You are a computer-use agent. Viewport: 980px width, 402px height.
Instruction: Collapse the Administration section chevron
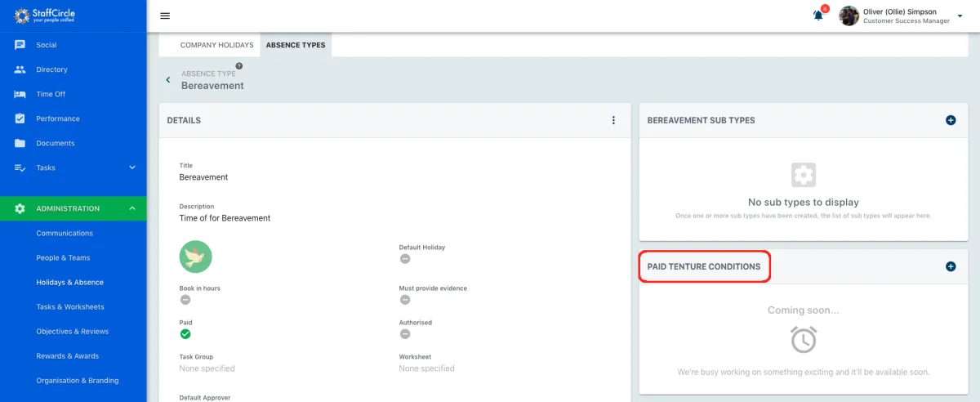(x=132, y=208)
